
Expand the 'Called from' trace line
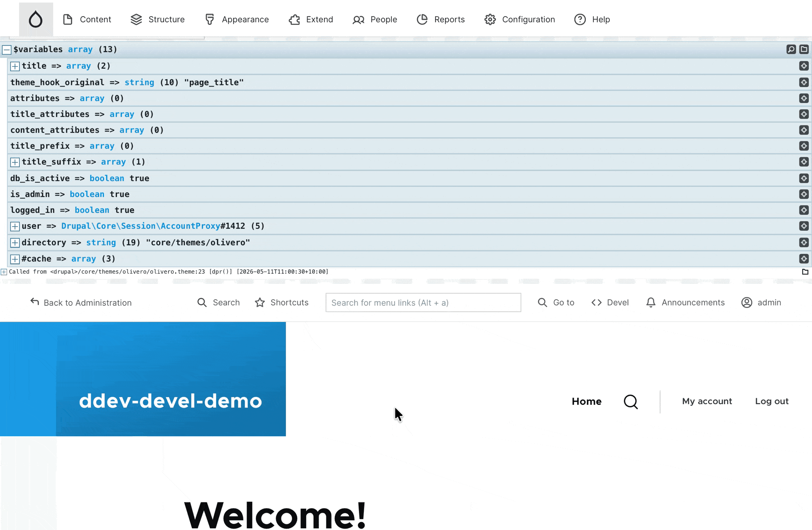pyautogui.click(x=4, y=272)
